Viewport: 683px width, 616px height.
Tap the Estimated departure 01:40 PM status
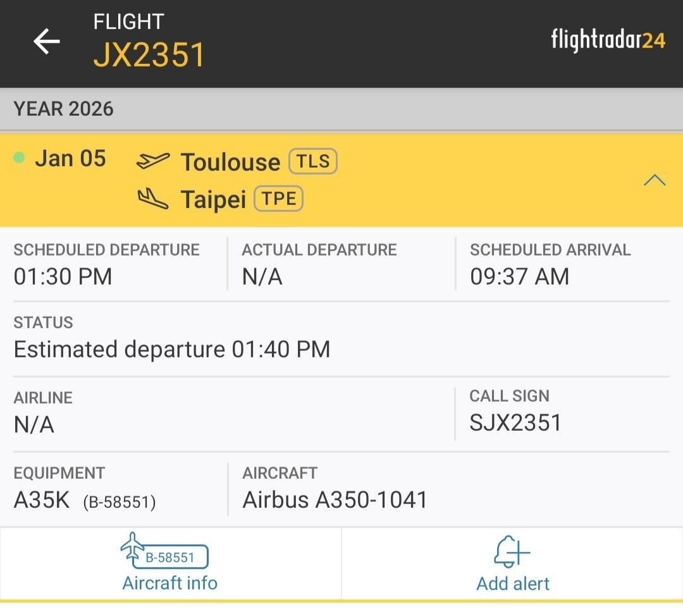click(x=172, y=349)
